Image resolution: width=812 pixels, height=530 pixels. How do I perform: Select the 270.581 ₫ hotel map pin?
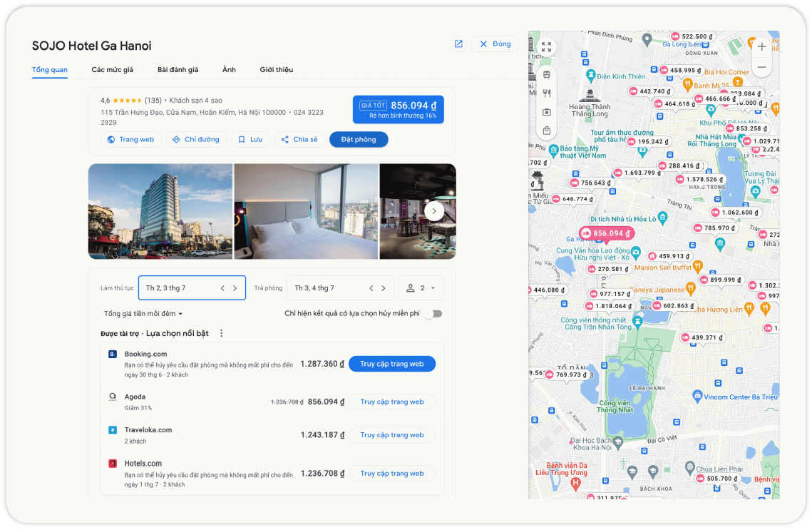coord(609,269)
